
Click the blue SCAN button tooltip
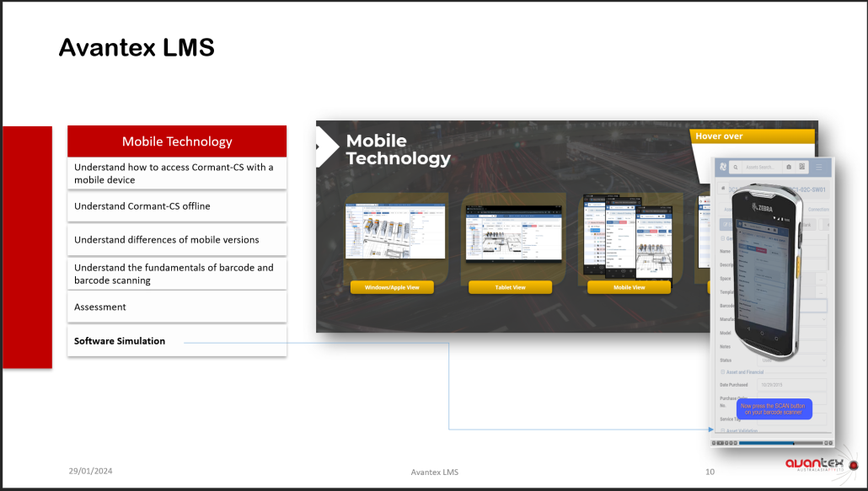tap(772, 409)
